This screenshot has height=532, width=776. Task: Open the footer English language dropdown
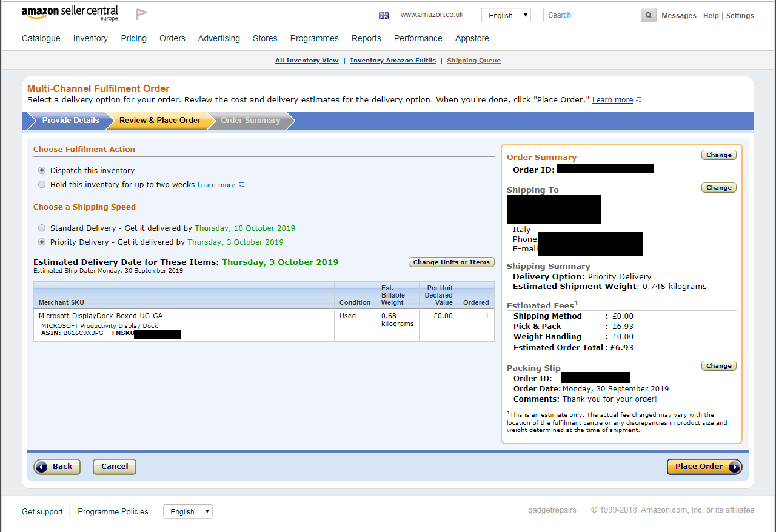pos(188,511)
